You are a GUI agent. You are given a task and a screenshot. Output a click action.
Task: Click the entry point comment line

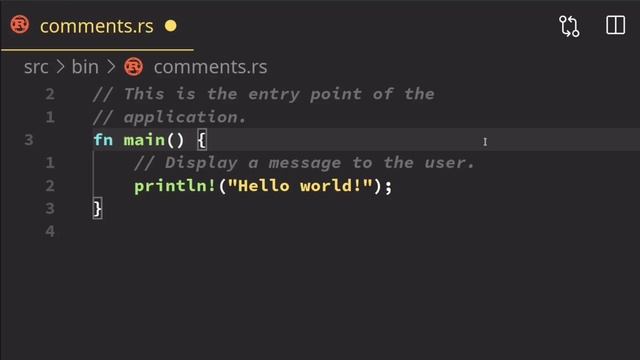coord(264,94)
